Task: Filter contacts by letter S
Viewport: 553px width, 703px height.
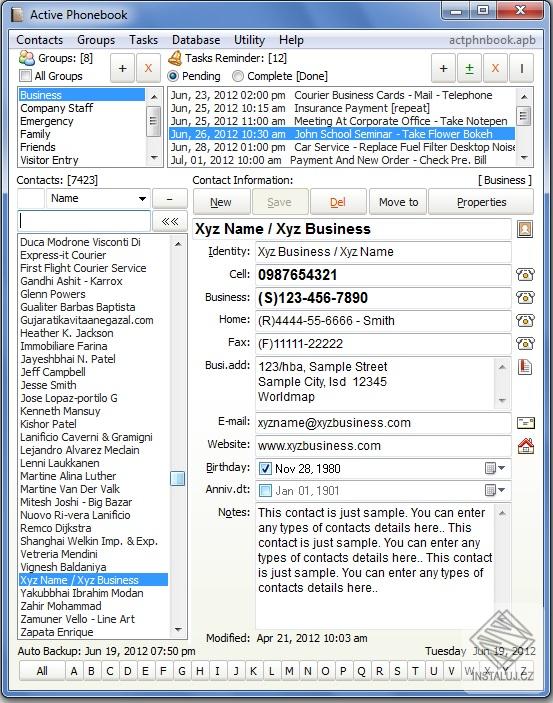Action: (397, 671)
